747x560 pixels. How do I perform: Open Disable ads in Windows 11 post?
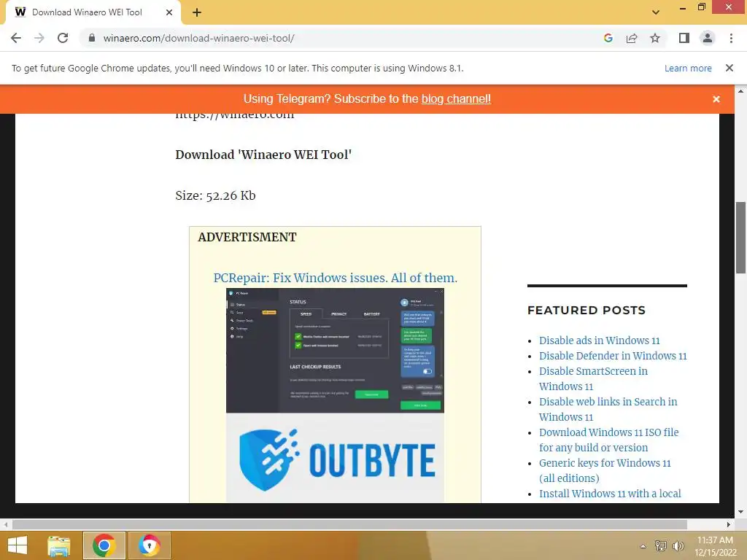[x=600, y=341]
